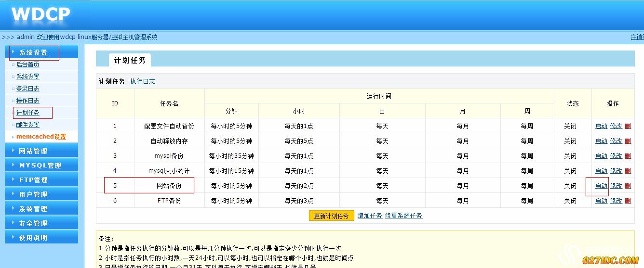Screen dimensions: 644x268
Task: Click the WDCP logo
Action: (41, 14)
